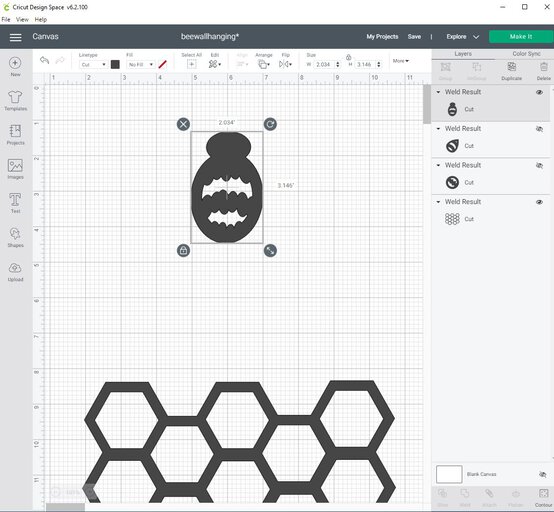Open the Images library
The image size is (554, 512).
tap(15, 169)
